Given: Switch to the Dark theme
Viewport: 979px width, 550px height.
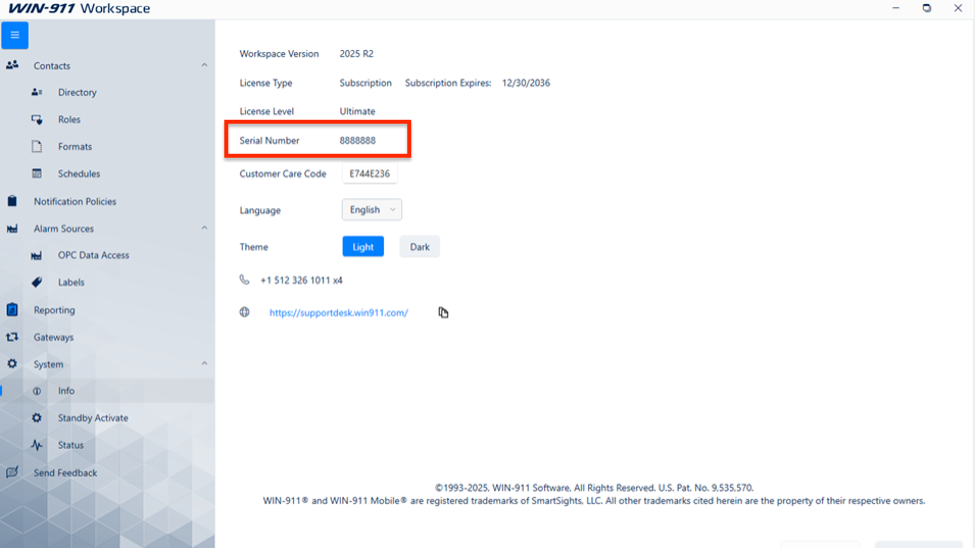Looking at the screenshot, I should coord(420,247).
